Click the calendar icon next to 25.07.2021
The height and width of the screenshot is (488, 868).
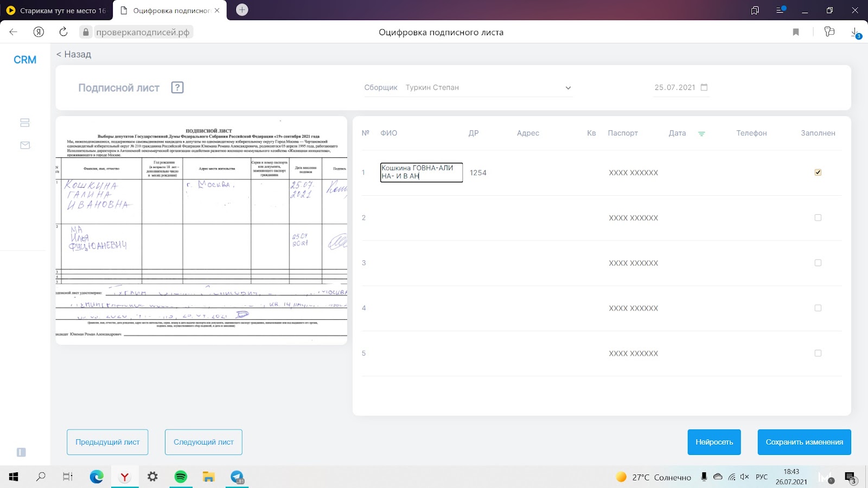pyautogui.click(x=704, y=87)
